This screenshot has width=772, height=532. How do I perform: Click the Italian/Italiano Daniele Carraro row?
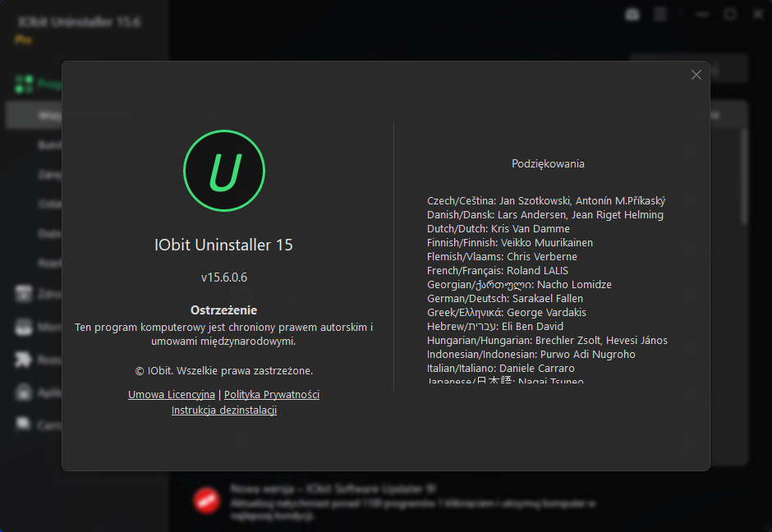[501, 368]
